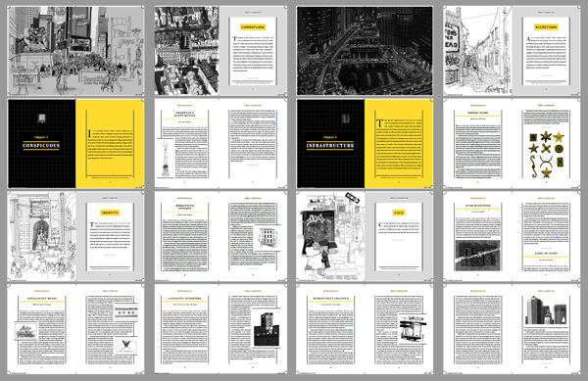Select the IDENTITY title page
Screen dimensions: 588x381
click(x=110, y=236)
